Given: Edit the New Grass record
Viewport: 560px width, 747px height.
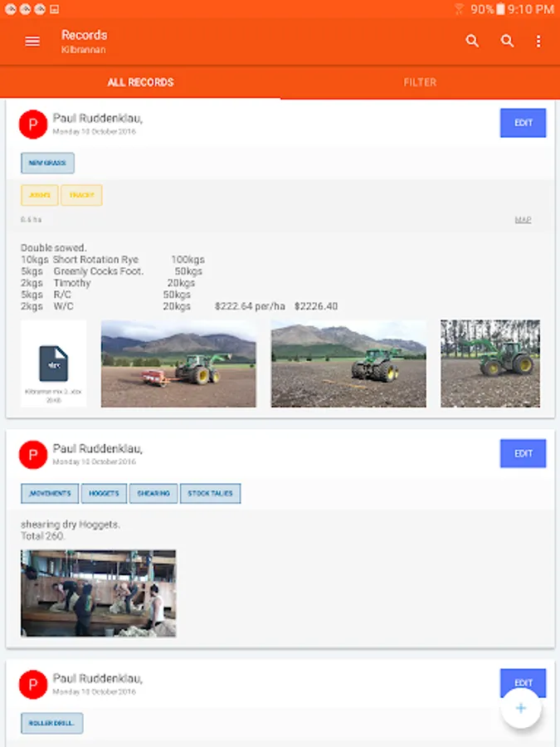Looking at the screenshot, I should point(523,123).
